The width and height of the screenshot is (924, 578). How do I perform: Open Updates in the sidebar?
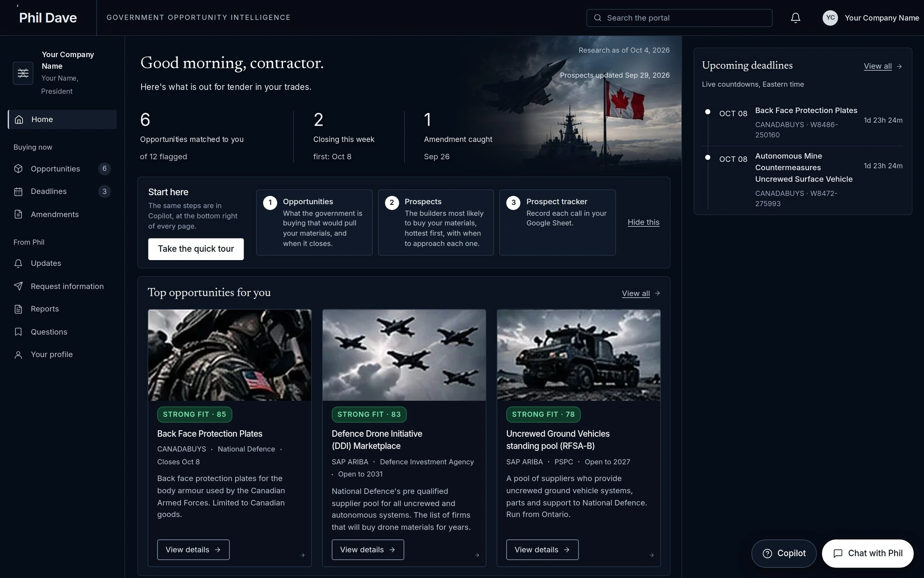coord(62,263)
